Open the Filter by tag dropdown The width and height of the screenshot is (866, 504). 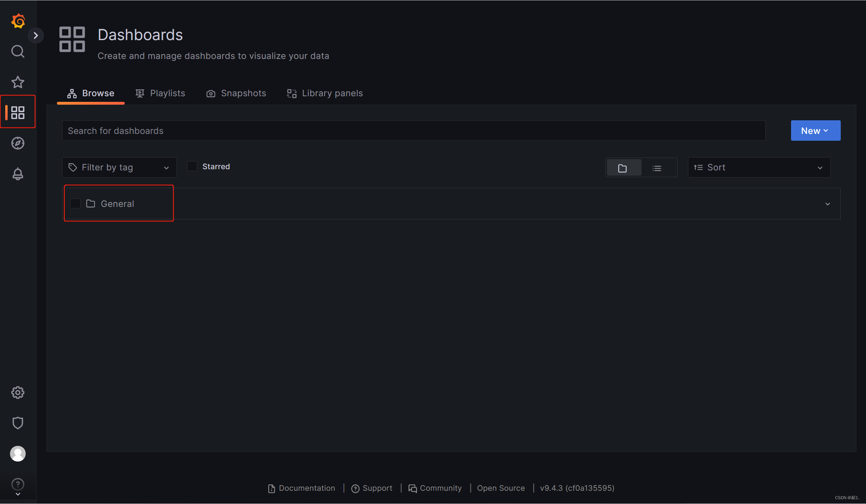click(x=119, y=168)
